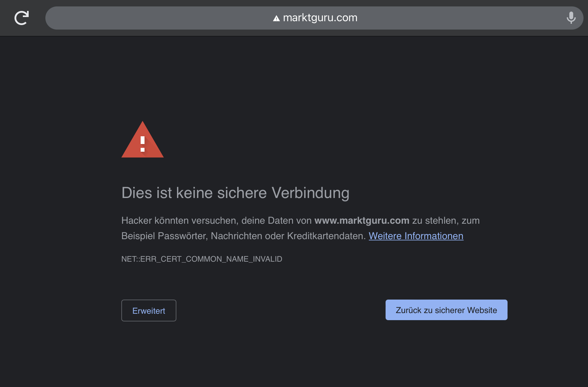
Task: Click the word Dies in the heading
Action: (137, 193)
